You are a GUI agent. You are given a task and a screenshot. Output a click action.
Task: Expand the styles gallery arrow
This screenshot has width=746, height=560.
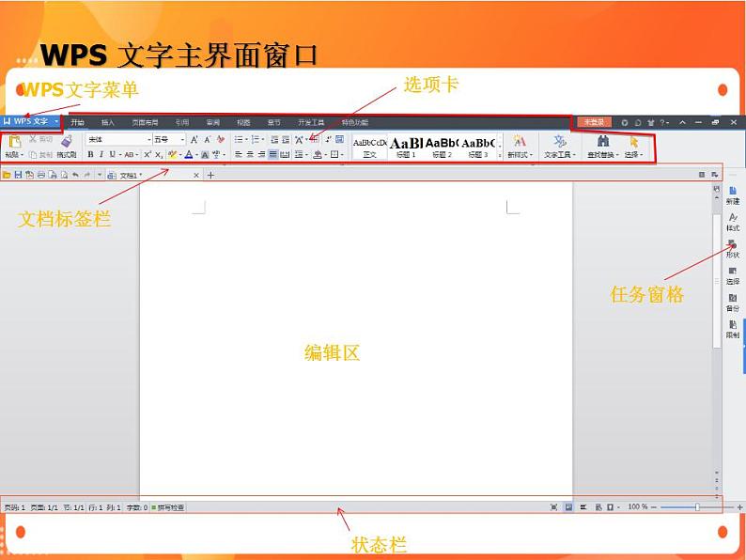click(500, 155)
